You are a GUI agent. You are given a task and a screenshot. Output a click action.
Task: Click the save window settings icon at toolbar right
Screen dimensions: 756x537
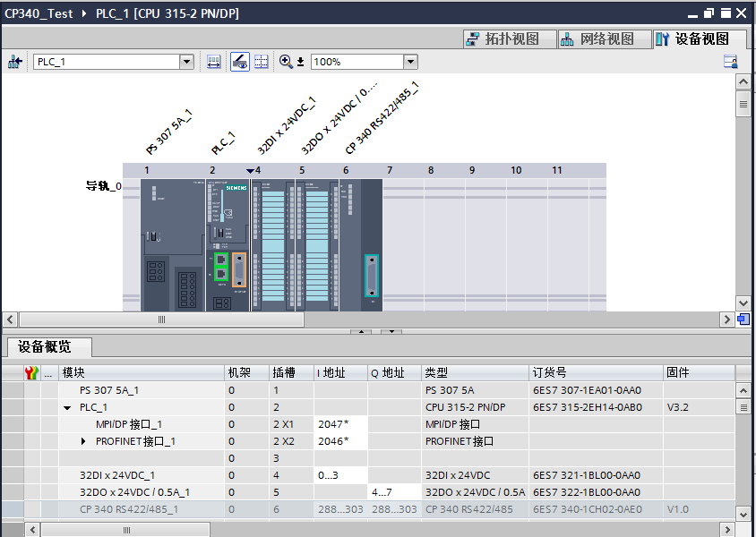click(x=730, y=62)
